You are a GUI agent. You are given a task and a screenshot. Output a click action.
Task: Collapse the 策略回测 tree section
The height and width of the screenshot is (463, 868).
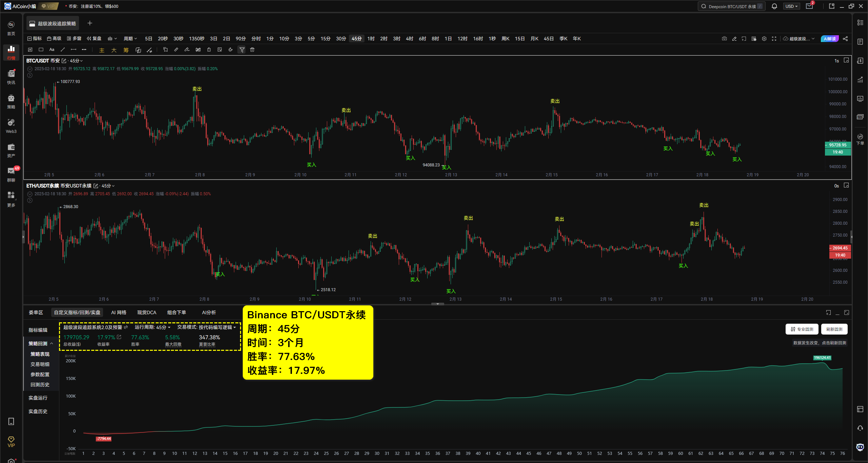52,343
